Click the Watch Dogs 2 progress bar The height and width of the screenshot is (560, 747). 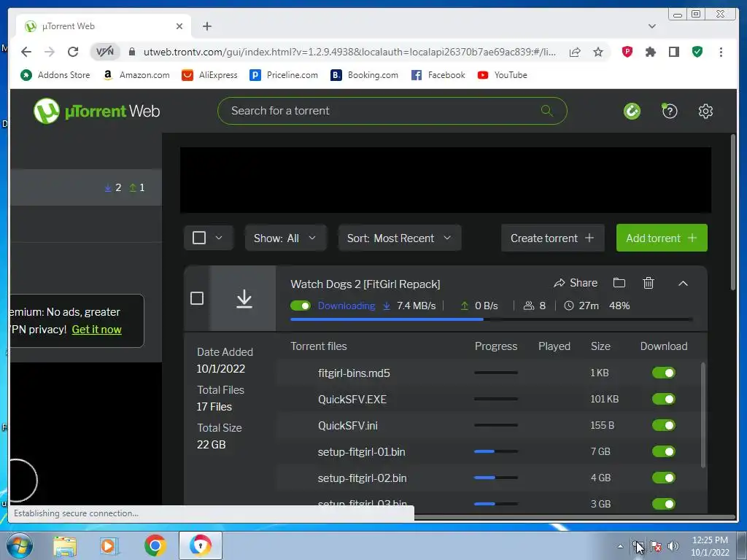pyautogui.click(x=491, y=319)
